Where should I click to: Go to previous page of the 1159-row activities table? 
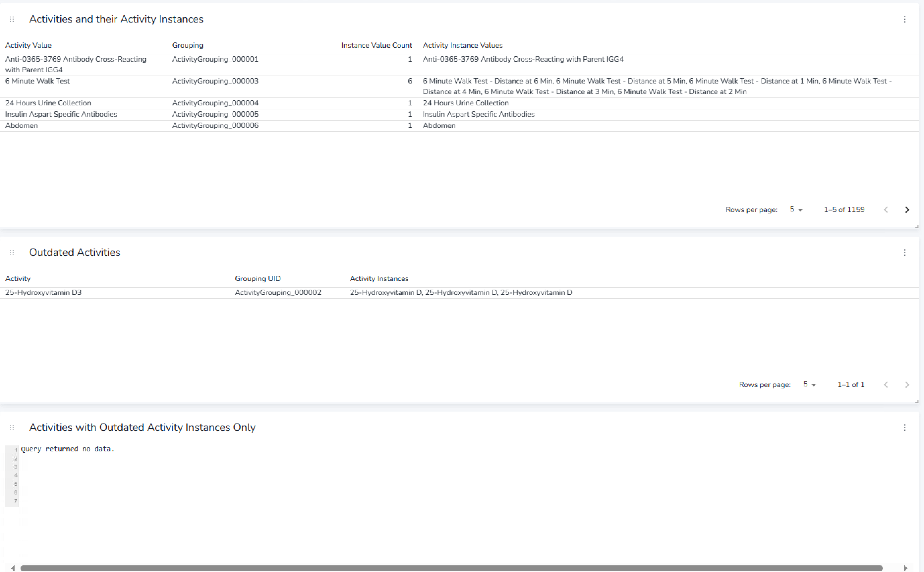click(886, 209)
